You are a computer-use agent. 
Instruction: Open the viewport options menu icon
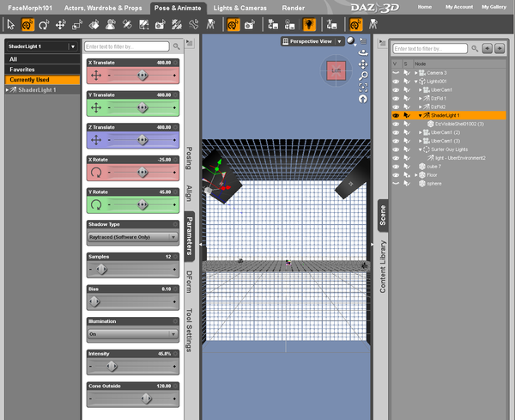pos(363,40)
